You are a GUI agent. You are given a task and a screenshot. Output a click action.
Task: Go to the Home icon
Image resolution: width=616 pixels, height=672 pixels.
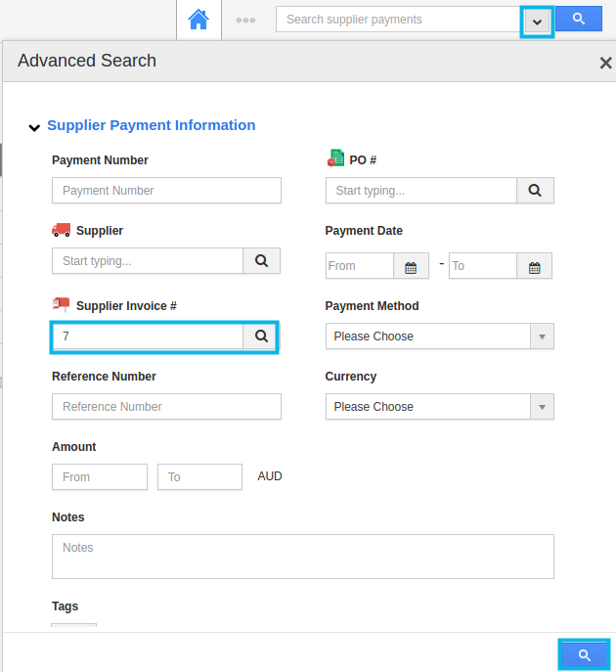[198, 19]
